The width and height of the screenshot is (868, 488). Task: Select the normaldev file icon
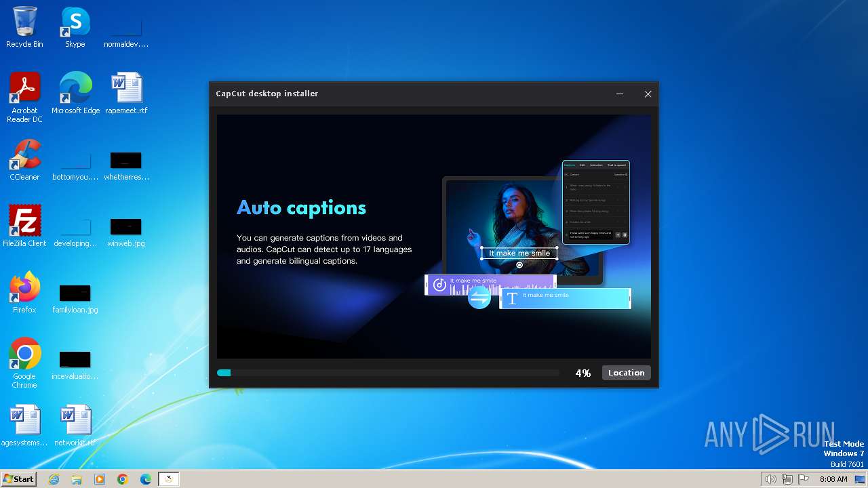[126, 31]
